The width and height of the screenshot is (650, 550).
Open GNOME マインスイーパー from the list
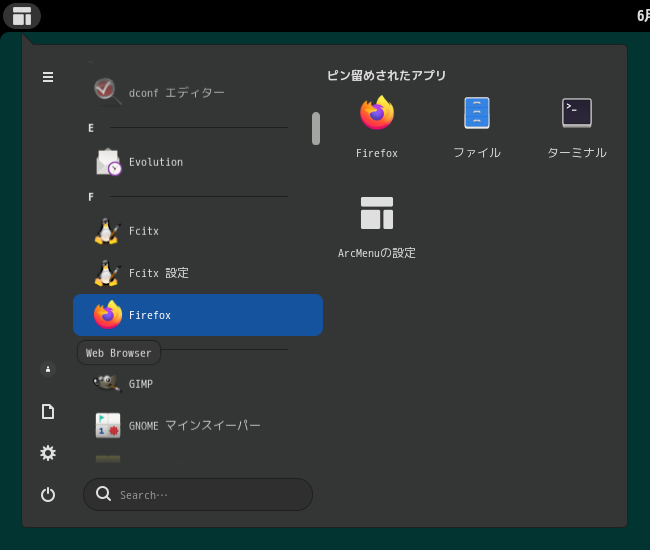[x=198, y=426]
